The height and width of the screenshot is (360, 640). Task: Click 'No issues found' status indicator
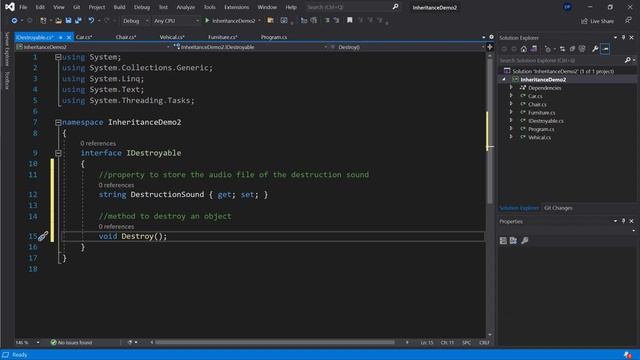click(x=71, y=342)
